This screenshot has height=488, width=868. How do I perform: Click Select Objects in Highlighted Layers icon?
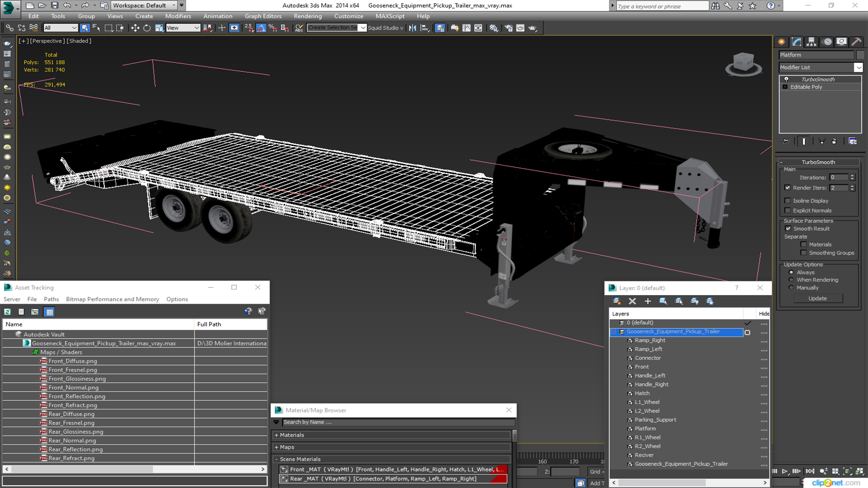coord(663,301)
